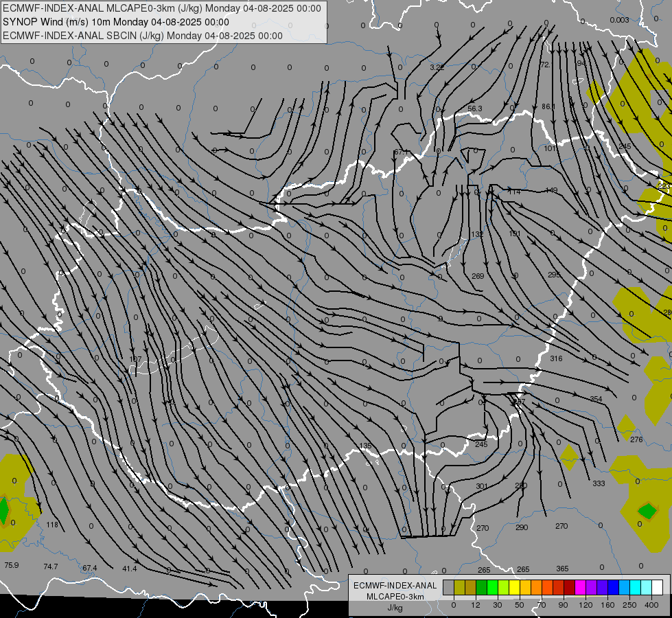Click the map value 276
Viewport: 672px width, 618px height.
[x=636, y=439]
